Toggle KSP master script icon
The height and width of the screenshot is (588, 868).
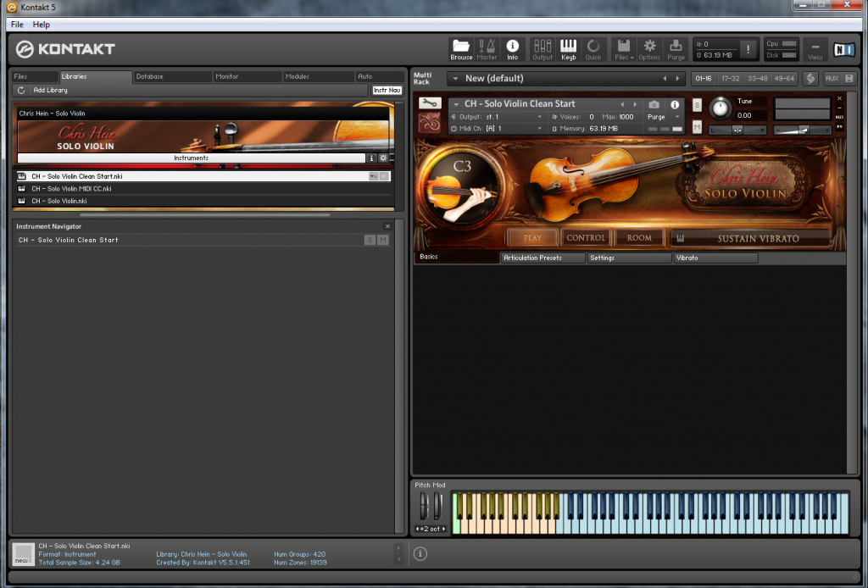[810, 79]
